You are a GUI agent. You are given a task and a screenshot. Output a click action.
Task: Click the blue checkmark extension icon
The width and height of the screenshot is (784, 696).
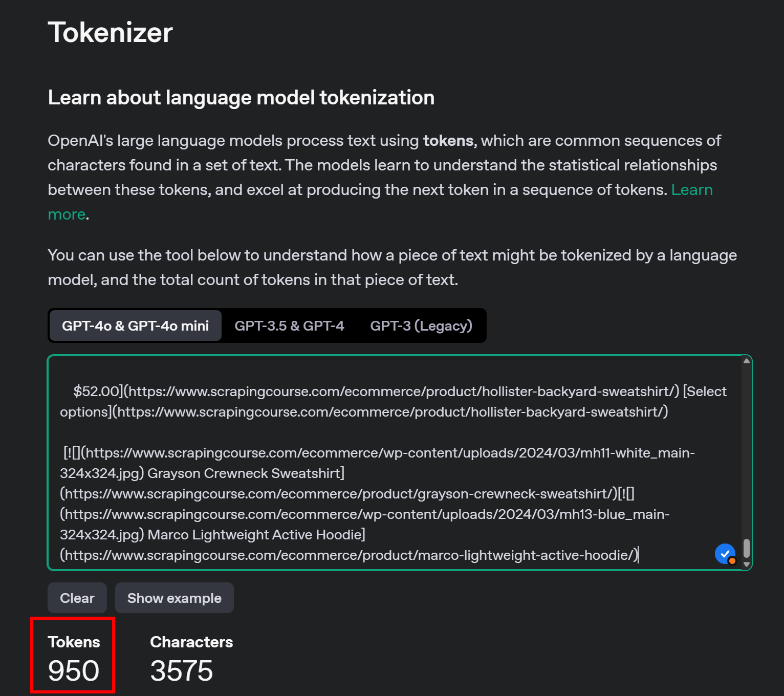(x=725, y=554)
